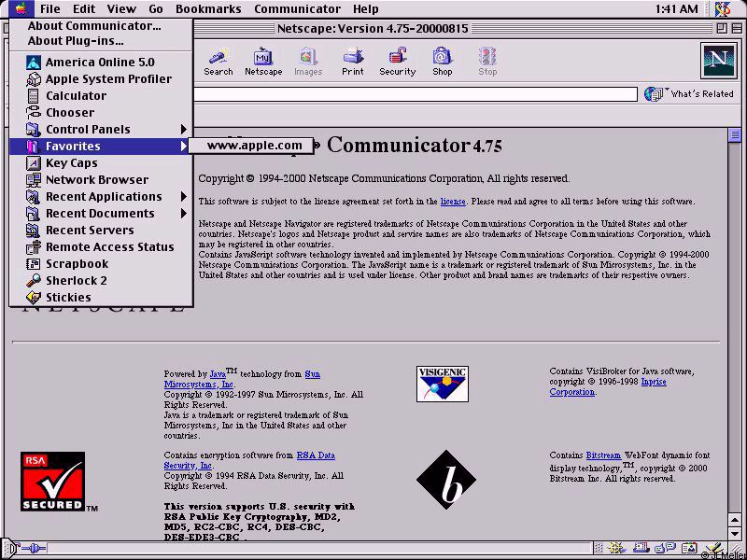Open the Help menu
Viewport: 747px width, 560px height.
coord(366,9)
